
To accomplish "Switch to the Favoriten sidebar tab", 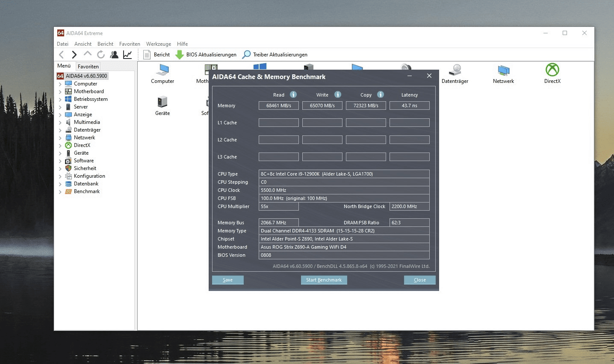I will pos(88,66).
